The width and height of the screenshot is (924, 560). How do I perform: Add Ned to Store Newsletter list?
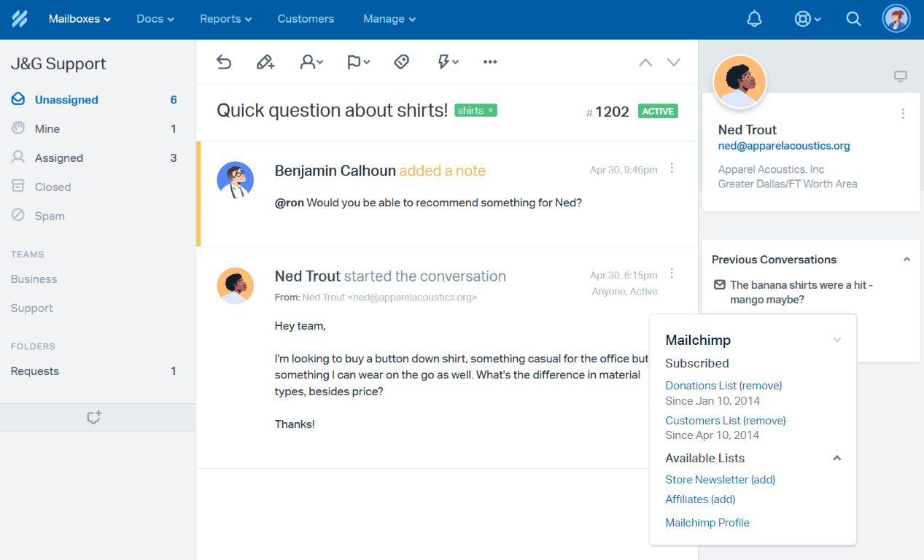763,480
